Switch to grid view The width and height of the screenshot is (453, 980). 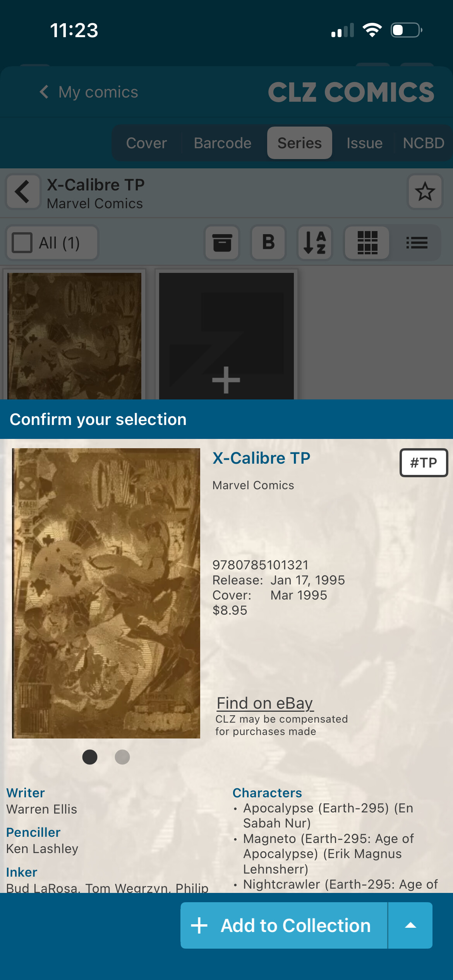point(367,243)
